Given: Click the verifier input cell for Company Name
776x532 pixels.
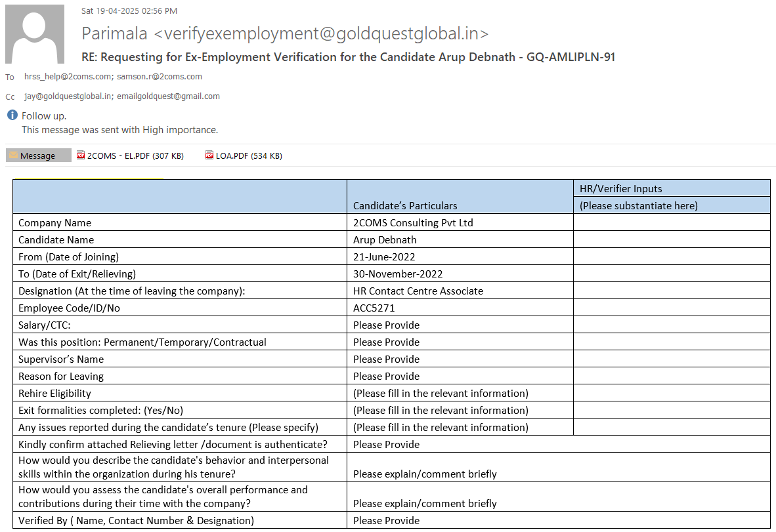Looking at the screenshot, I should coord(671,222).
